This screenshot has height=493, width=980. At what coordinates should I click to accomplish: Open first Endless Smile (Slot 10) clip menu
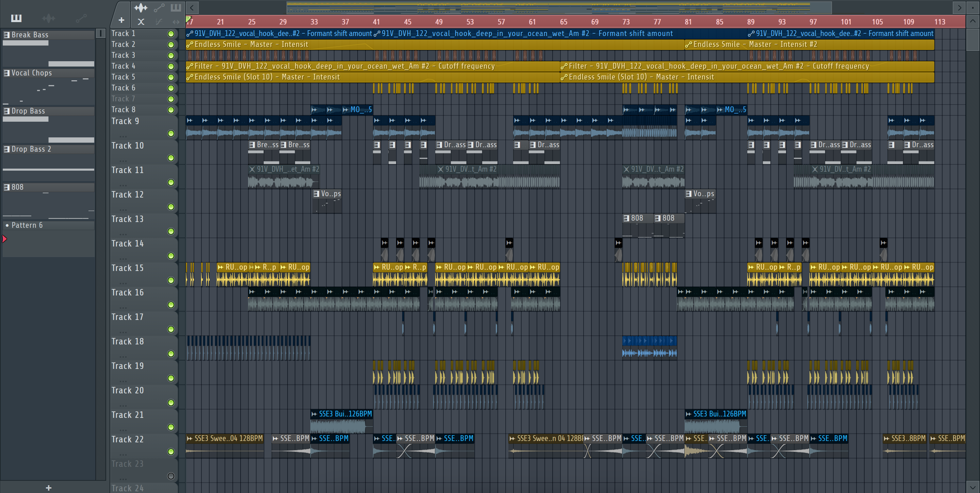coord(190,77)
